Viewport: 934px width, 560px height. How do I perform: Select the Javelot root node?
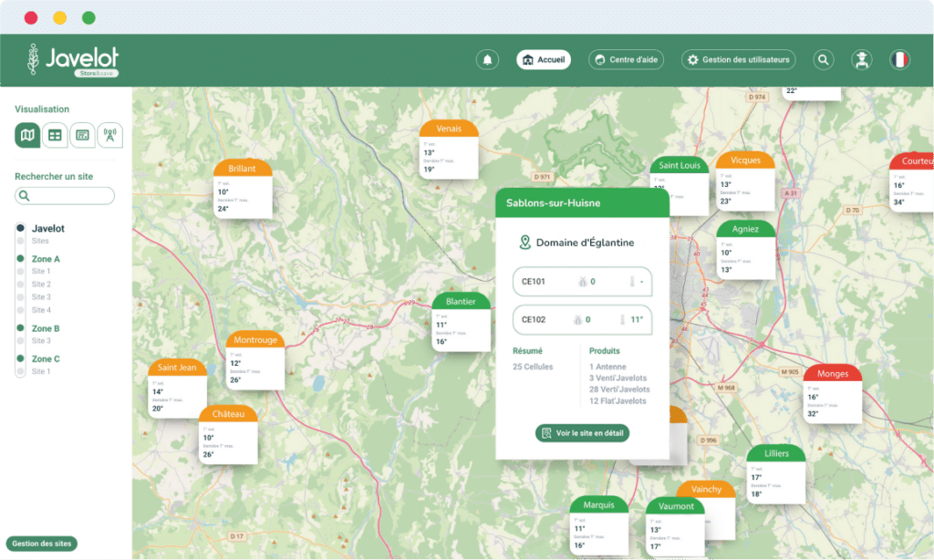click(47, 228)
